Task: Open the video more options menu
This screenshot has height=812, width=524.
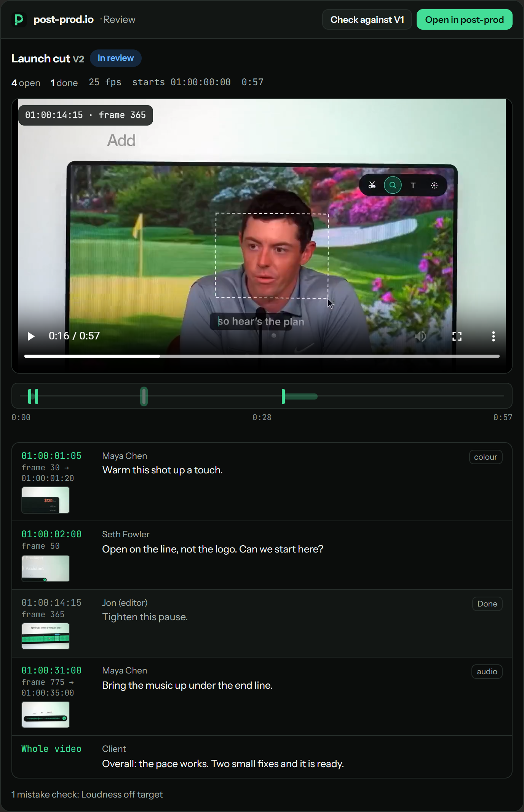Action: coord(494,336)
